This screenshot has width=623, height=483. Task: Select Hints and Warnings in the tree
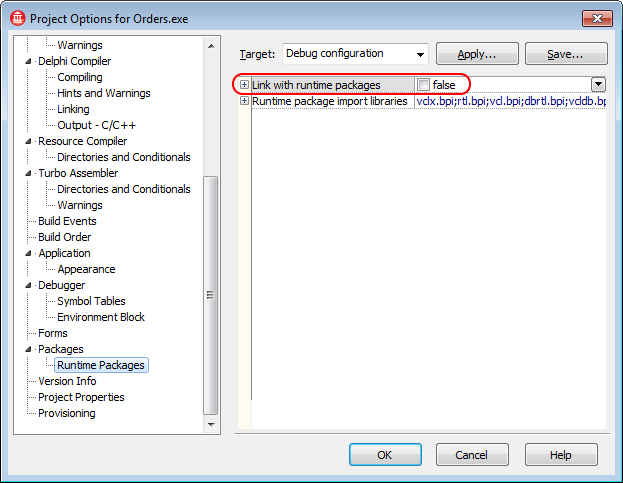(x=104, y=93)
